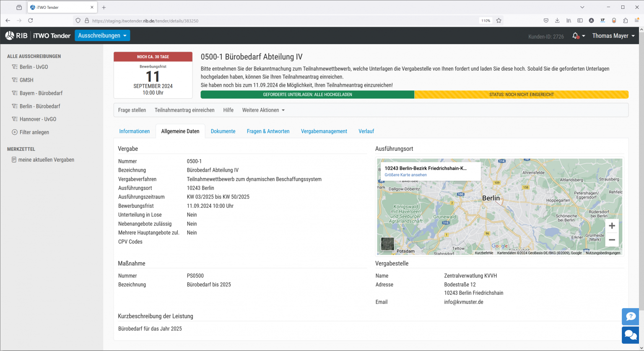
Task: Reload the page in the browser
Action: click(31, 21)
